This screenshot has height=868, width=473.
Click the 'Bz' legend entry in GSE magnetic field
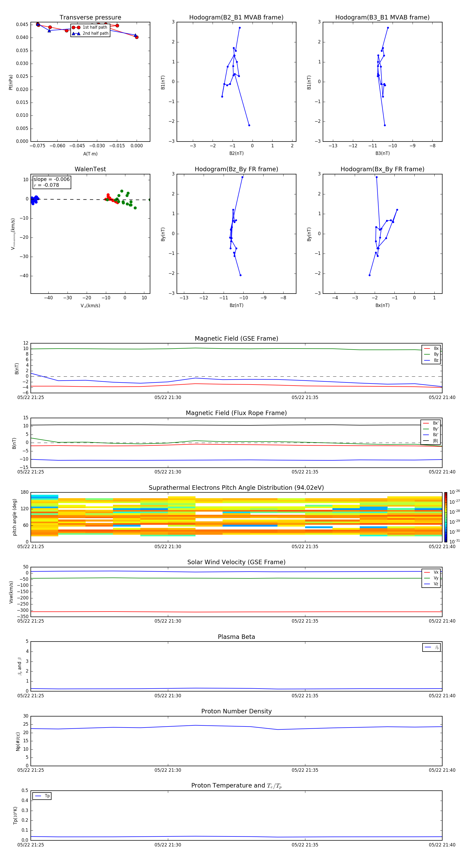pos(431,360)
